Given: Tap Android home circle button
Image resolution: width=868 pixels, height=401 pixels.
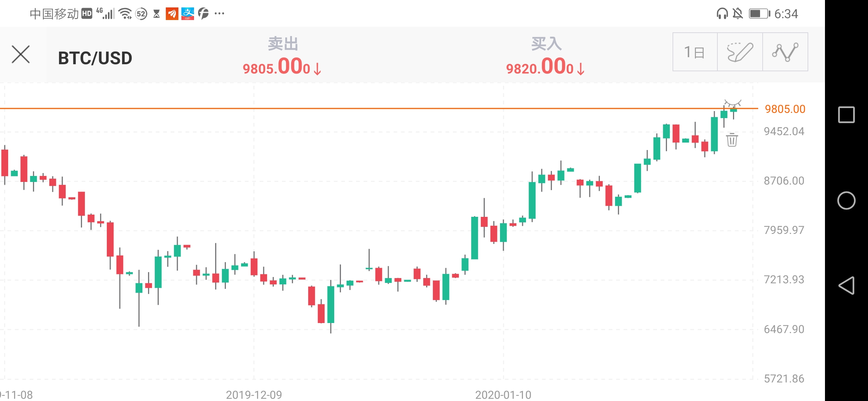Looking at the screenshot, I should click(x=846, y=200).
